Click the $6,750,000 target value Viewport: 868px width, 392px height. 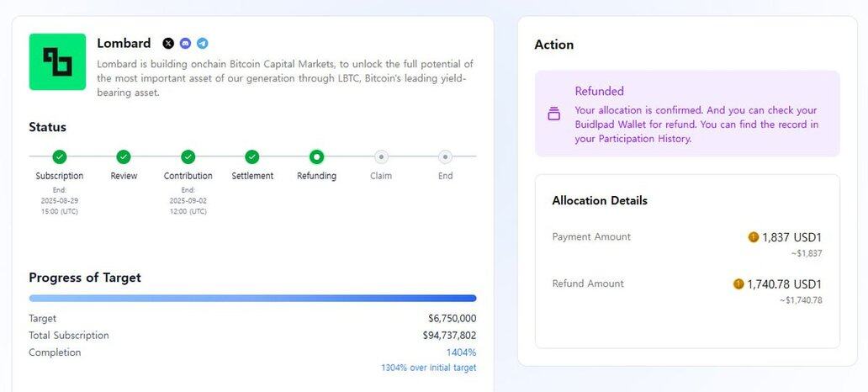[453, 318]
